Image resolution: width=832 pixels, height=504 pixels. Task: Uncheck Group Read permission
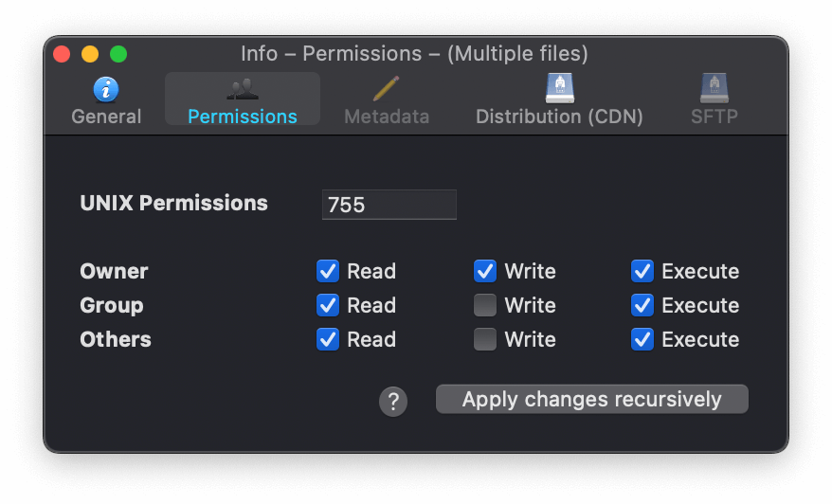tap(328, 306)
